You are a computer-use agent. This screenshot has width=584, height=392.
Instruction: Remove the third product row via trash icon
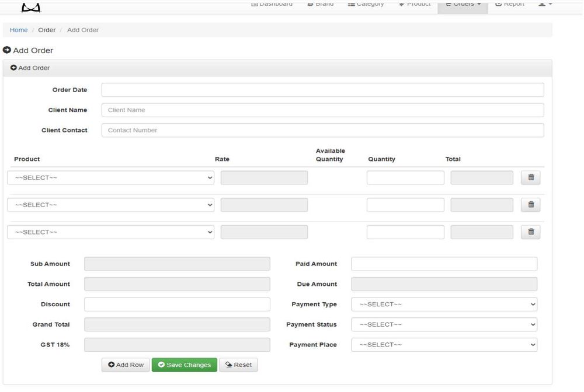pyautogui.click(x=531, y=232)
